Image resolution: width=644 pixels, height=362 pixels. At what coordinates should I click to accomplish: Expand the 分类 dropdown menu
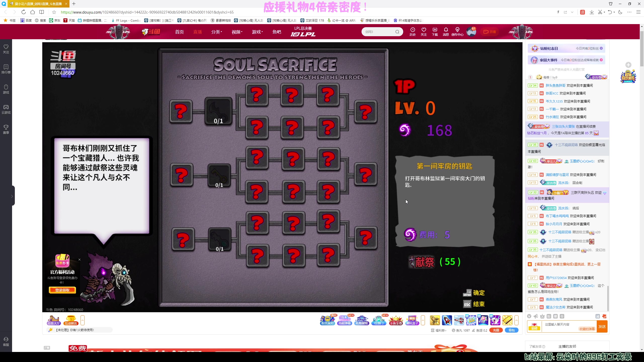(217, 32)
